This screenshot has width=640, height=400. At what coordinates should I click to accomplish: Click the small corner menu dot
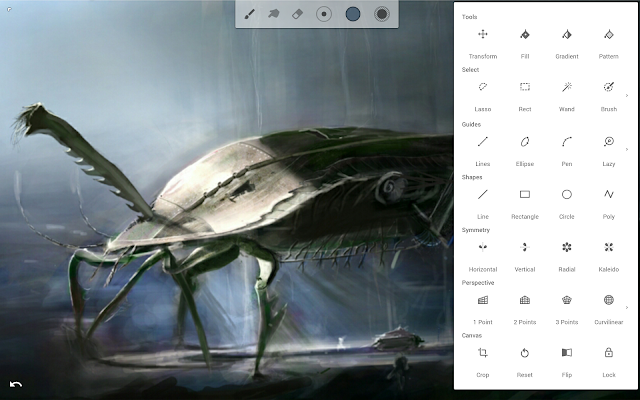9,9
